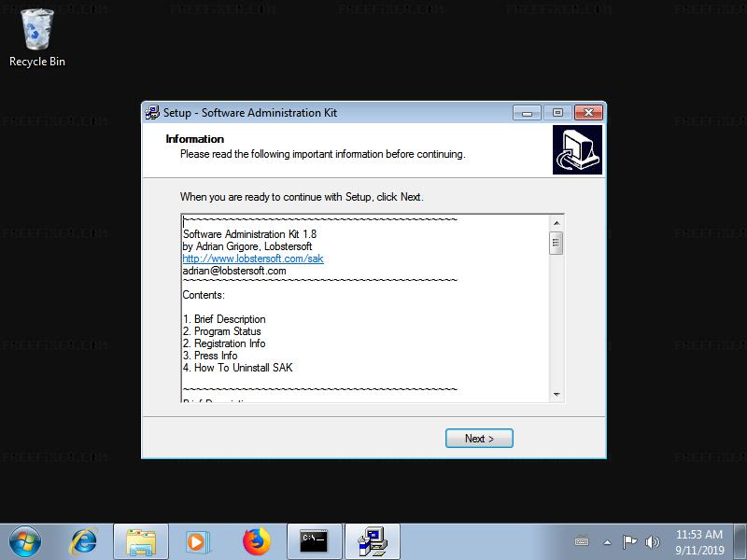Launch Firefox from the taskbar
The height and width of the screenshot is (560, 747).
(x=256, y=542)
